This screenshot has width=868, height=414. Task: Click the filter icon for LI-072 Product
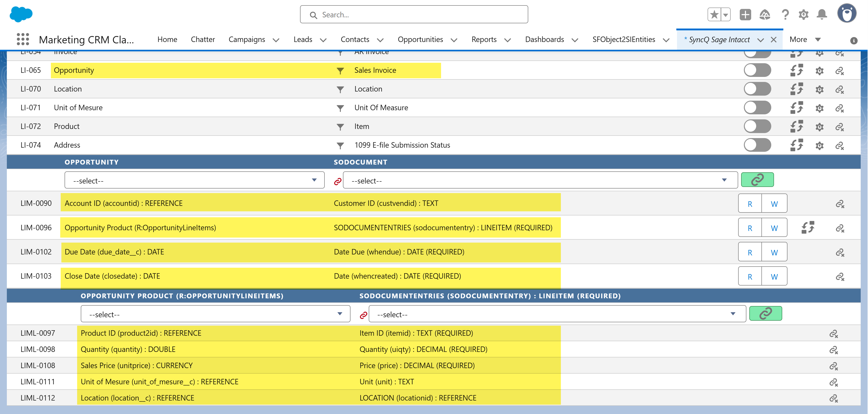340,127
